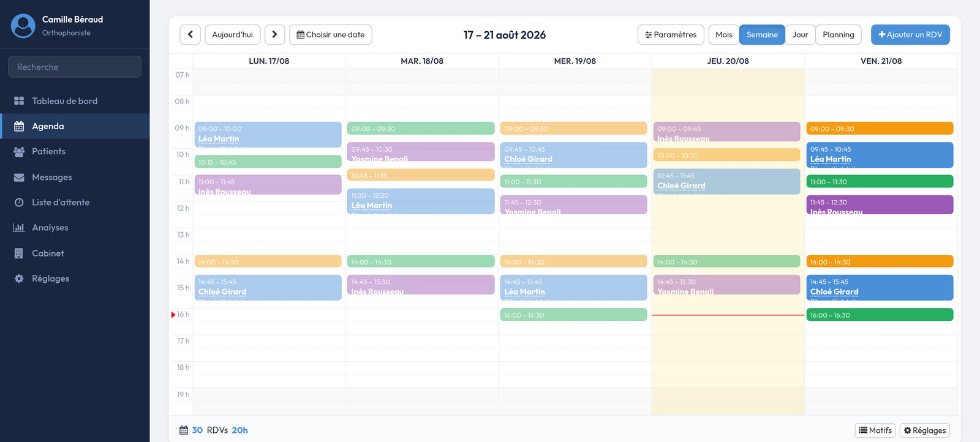The height and width of the screenshot is (442, 980).
Task: Click the 17 – 21 août 2026 title
Action: point(505,35)
